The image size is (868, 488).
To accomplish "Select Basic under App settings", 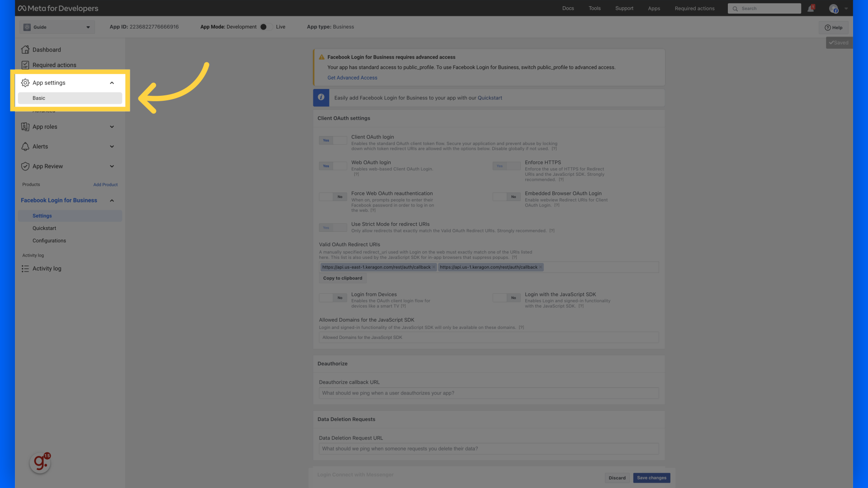I will [x=70, y=98].
